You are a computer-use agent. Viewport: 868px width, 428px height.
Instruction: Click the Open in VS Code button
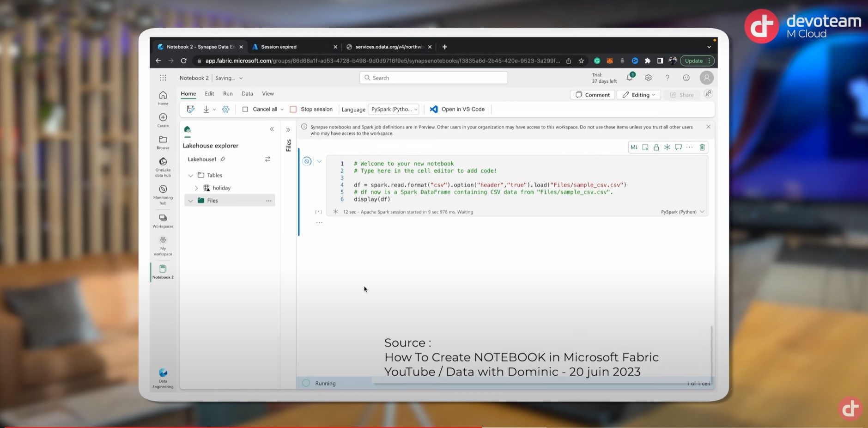click(457, 110)
